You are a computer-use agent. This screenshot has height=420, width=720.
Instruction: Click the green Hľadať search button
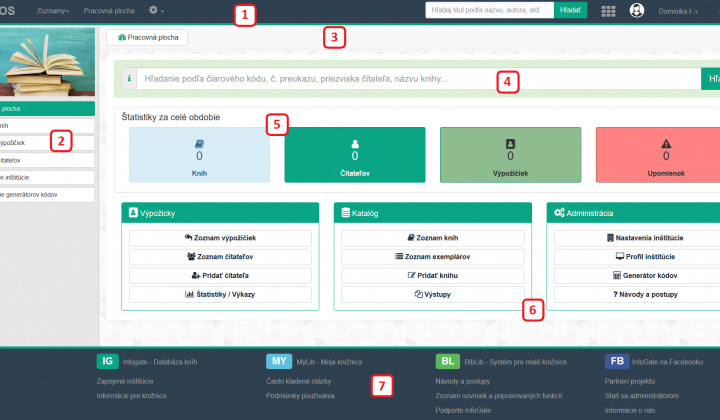pos(569,10)
